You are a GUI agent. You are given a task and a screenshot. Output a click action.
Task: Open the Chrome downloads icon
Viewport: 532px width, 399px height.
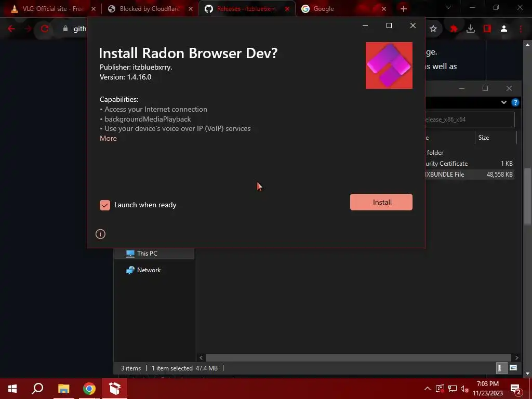coord(471,29)
